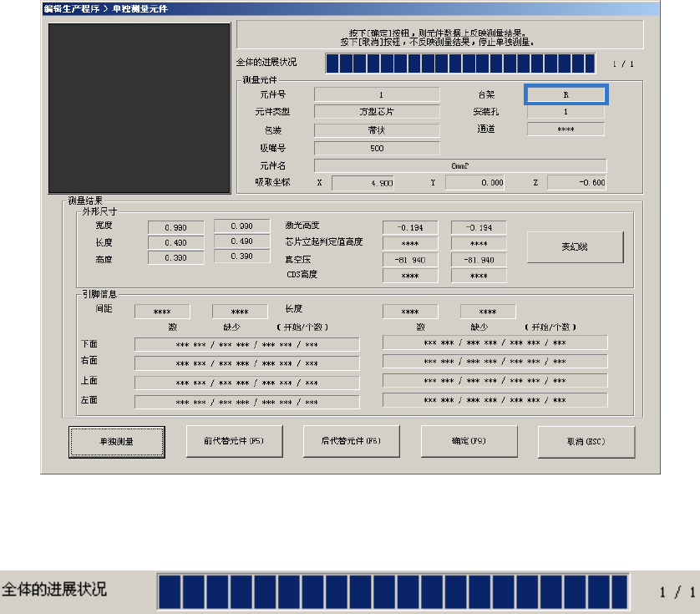The width and height of the screenshot is (700, 614).
Task: Select the 元件类型 field showing 方型芯片
Action: (x=377, y=112)
